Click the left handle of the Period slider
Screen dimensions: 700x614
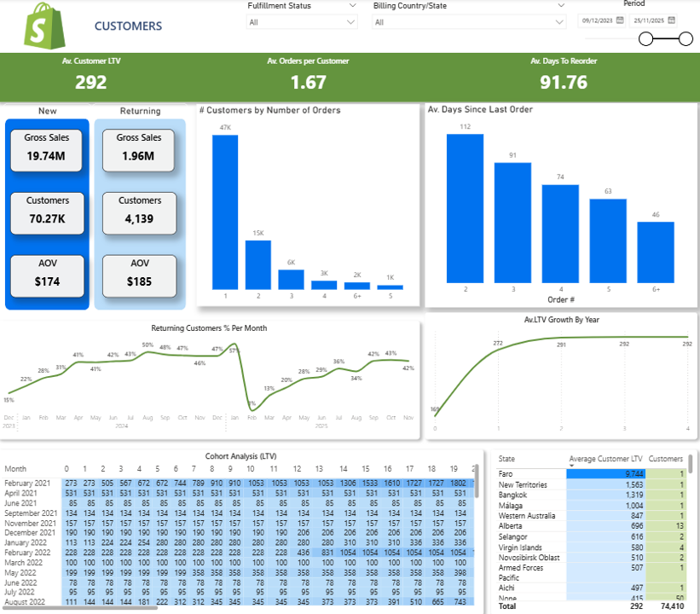coord(645,39)
